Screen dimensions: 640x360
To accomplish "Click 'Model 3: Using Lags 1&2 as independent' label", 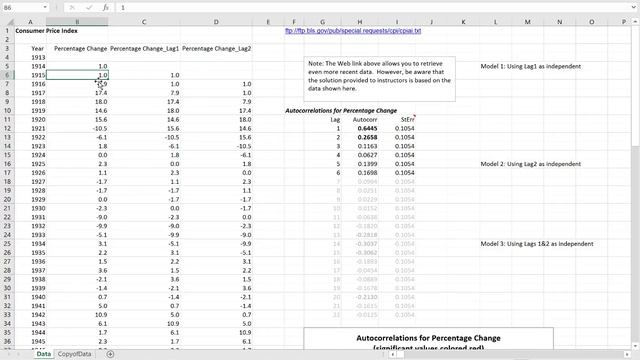I will point(537,244).
